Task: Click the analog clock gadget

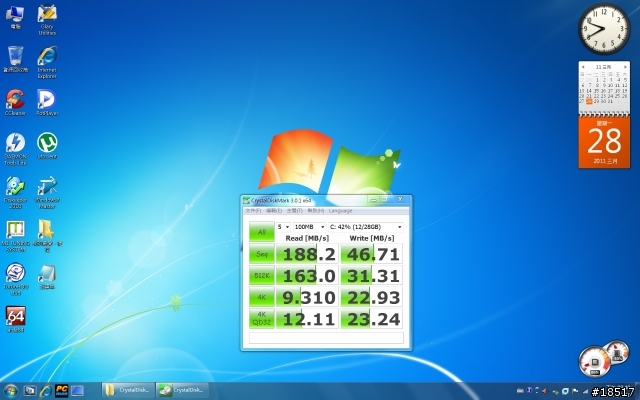Action: coord(604,29)
